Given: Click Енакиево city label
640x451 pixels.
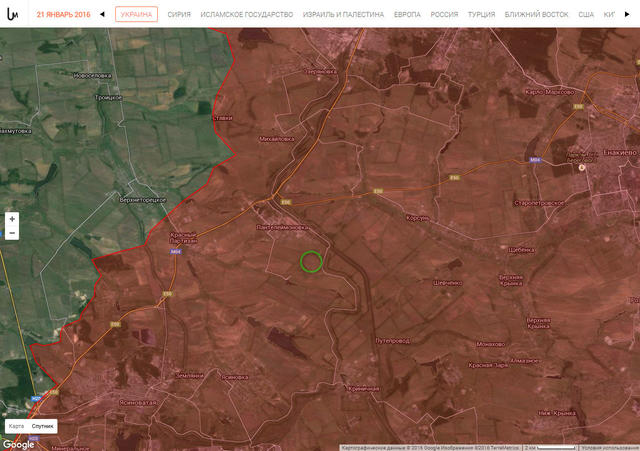Looking at the screenshot, I should (x=620, y=152).
